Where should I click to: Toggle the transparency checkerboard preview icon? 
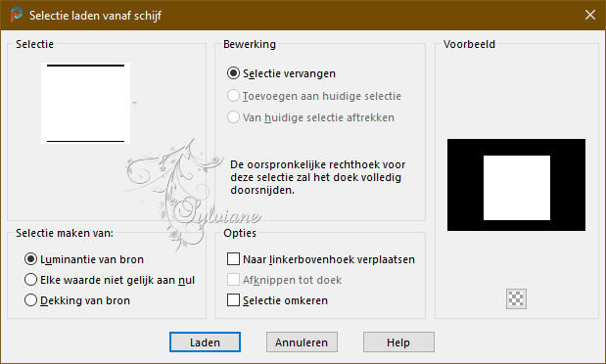516,298
